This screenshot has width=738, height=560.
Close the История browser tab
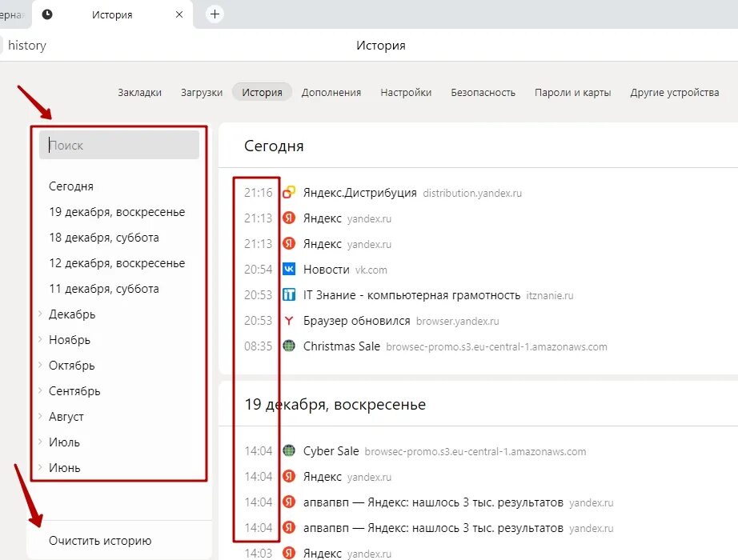coord(179,14)
